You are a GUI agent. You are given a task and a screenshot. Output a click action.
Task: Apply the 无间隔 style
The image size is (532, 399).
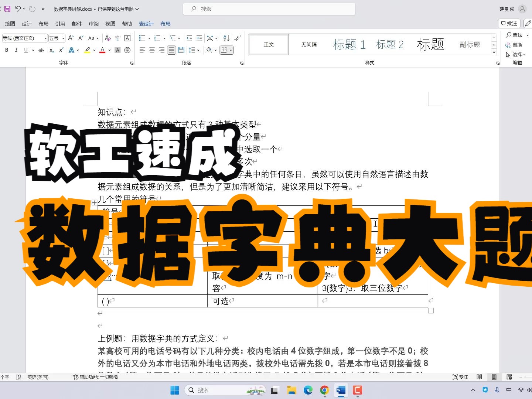[x=309, y=44]
